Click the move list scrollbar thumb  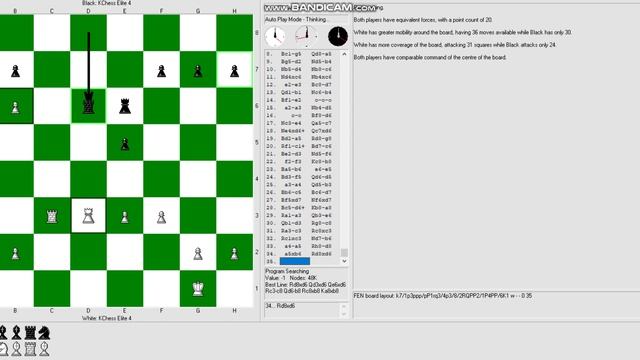point(344,253)
